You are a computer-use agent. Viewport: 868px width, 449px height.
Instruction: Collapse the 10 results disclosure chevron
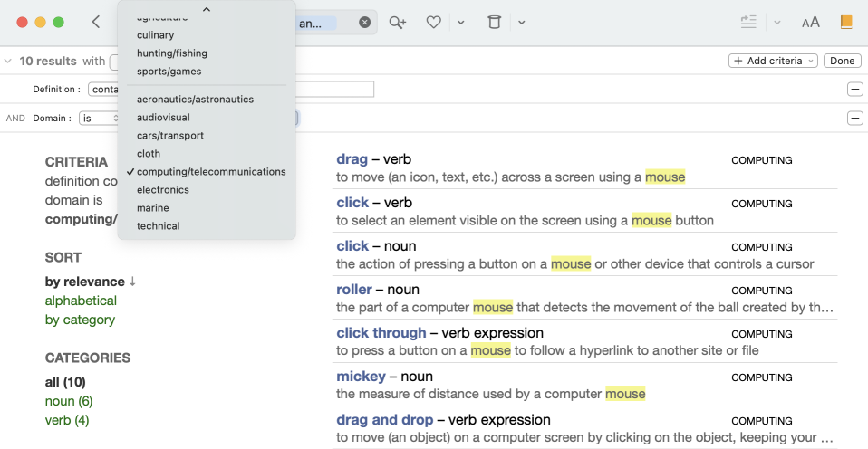(x=8, y=62)
